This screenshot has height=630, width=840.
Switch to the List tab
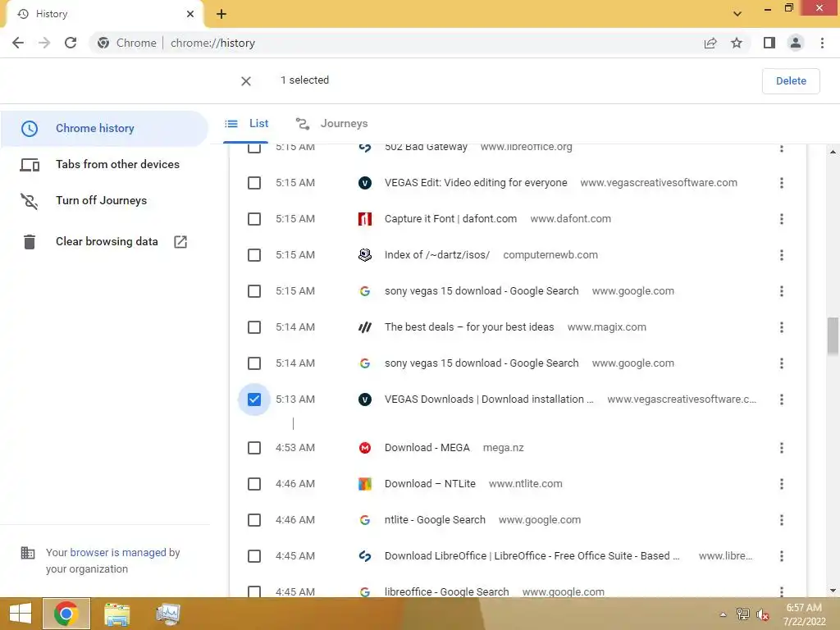pos(246,124)
